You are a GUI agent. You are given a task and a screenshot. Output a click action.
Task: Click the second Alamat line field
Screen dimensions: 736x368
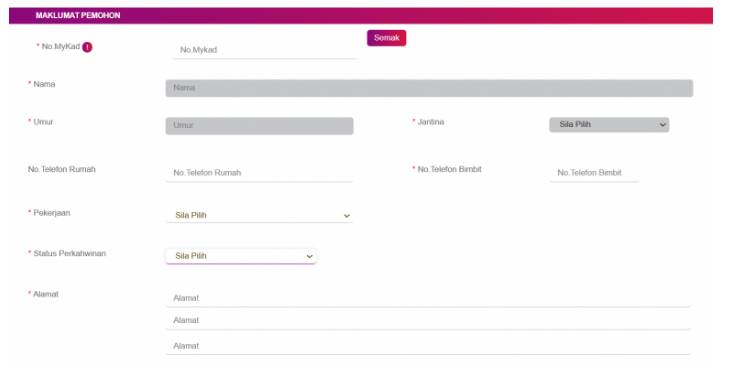tap(428, 320)
